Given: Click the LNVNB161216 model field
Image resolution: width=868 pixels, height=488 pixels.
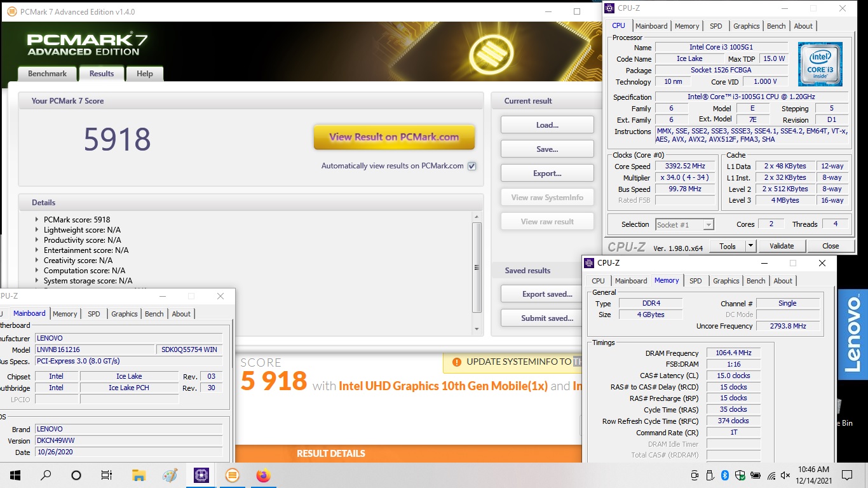Looking at the screenshot, I should click(94, 349).
